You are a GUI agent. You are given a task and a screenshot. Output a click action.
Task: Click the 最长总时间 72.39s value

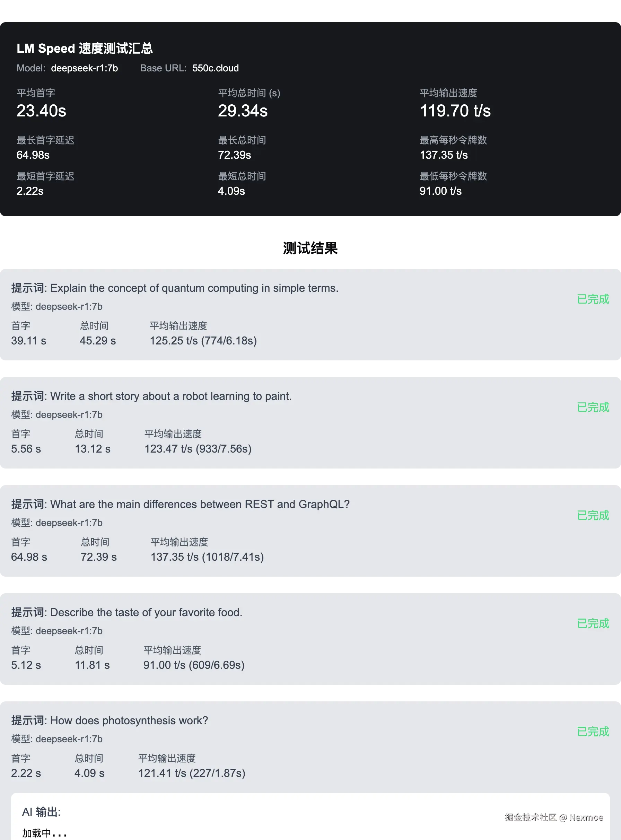[x=235, y=155]
